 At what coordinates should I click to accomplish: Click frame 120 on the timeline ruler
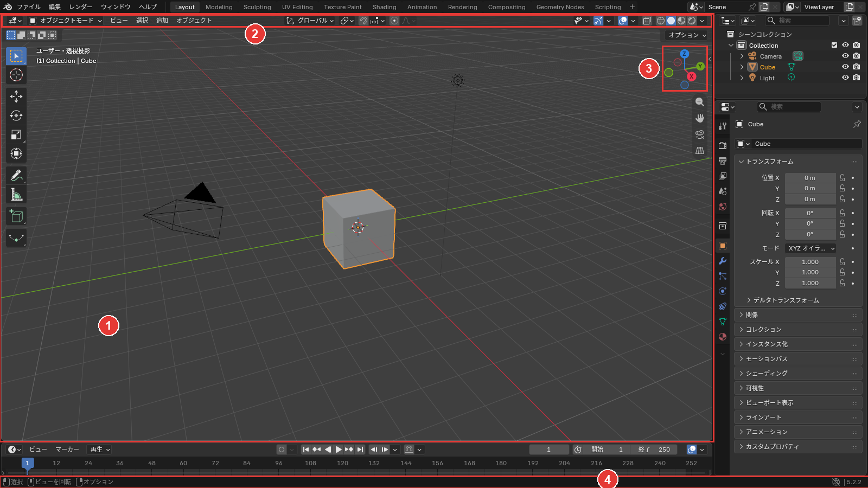pos(342,463)
